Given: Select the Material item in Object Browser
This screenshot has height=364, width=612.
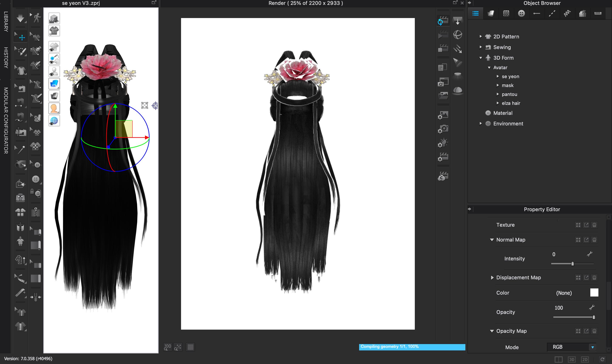Looking at the screenshot, I should pyautogui.click(x=503, y=113).
